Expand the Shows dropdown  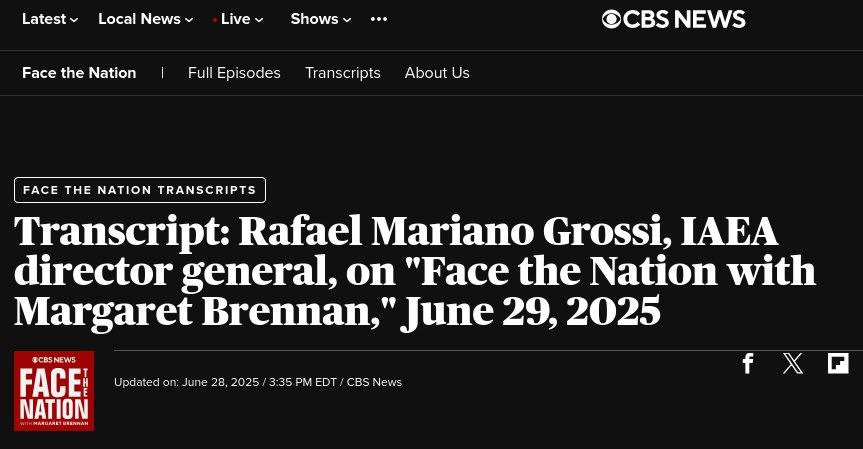(x=321, y=19)
